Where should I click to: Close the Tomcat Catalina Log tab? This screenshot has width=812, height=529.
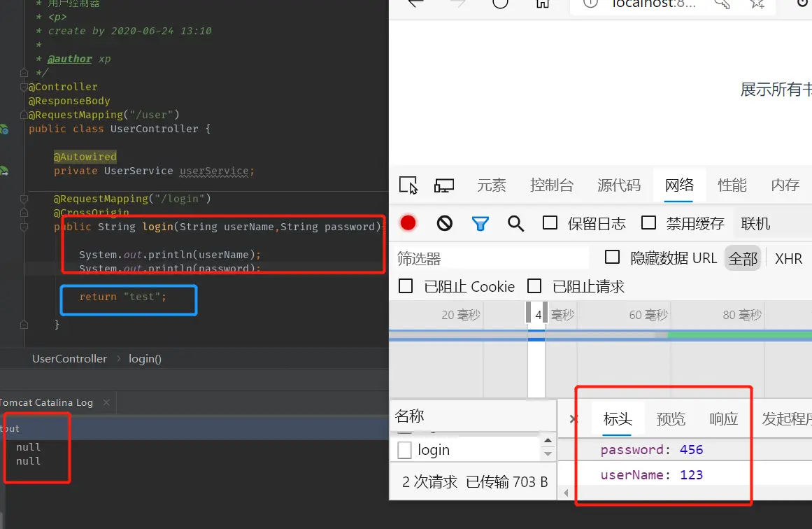point(106,402)
